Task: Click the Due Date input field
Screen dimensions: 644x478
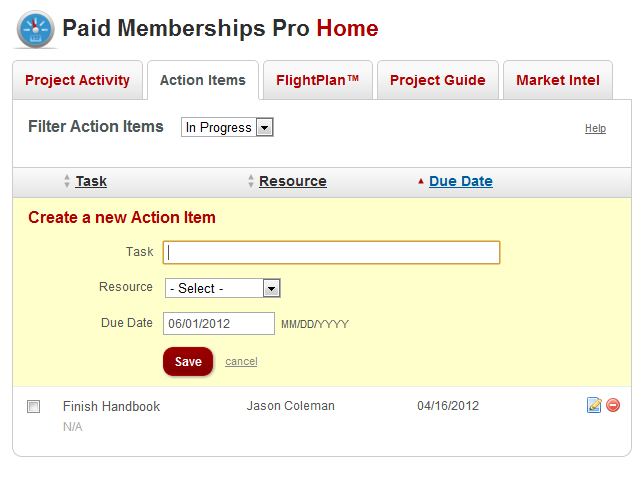Action: tap(219, 324)
